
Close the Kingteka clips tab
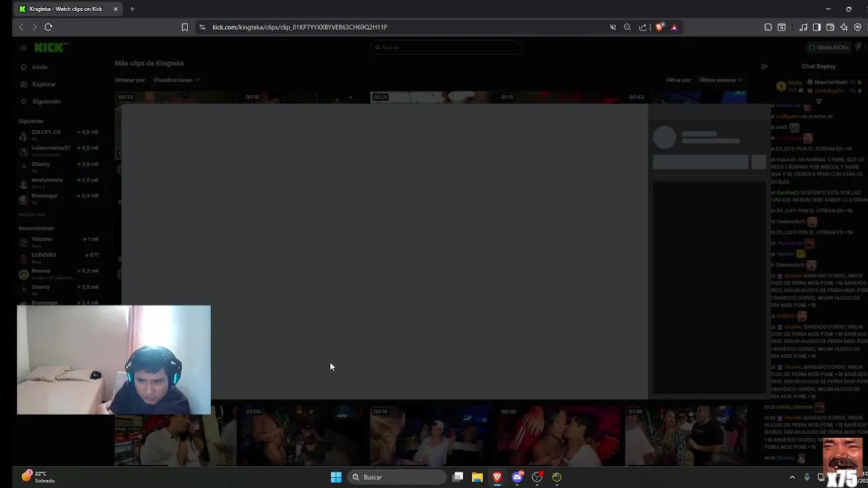(x=115, y=9)
